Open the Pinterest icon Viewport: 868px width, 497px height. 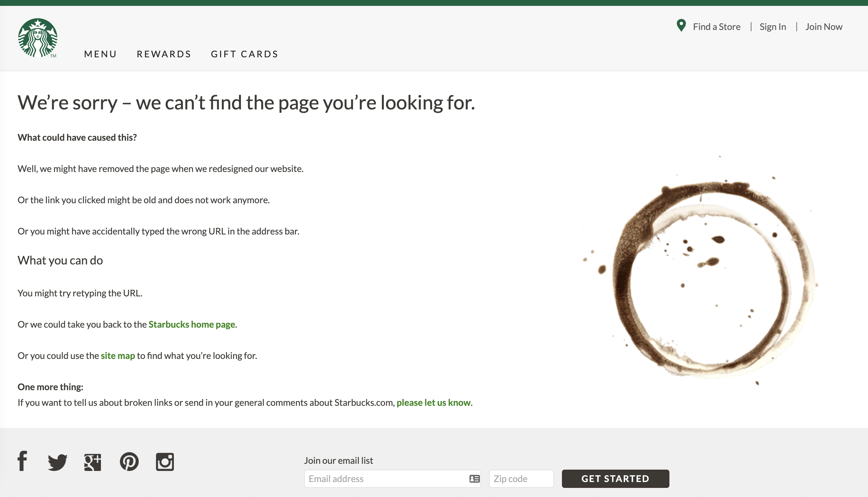coord(129,462)
